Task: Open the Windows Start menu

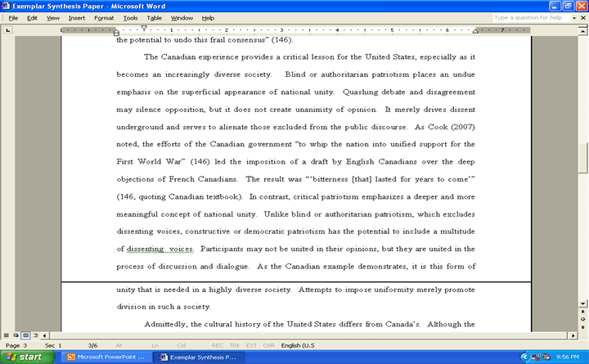Action: 28,357
